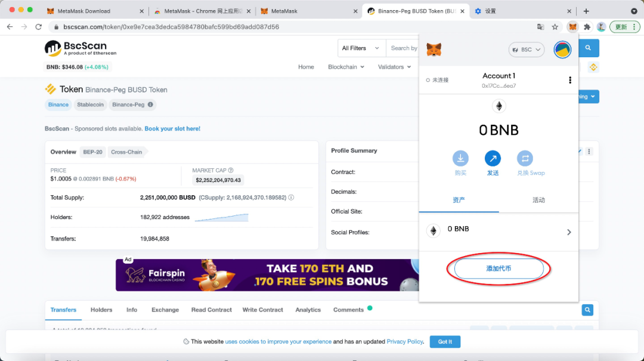Click the translate page icon in address bar
644x361 pixels.
pos(540,27)
